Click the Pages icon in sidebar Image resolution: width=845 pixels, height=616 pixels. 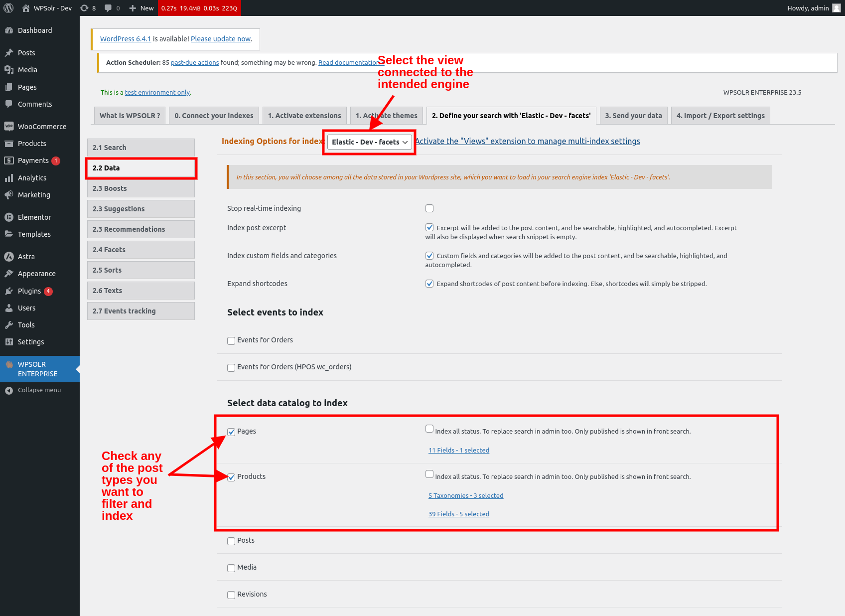(x=9, y=87)
